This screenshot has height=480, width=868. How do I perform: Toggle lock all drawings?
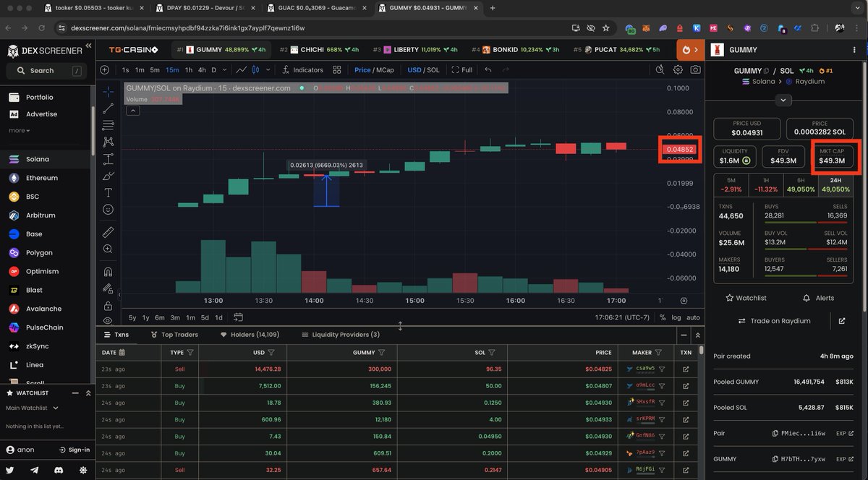click(x=108, y=305)
